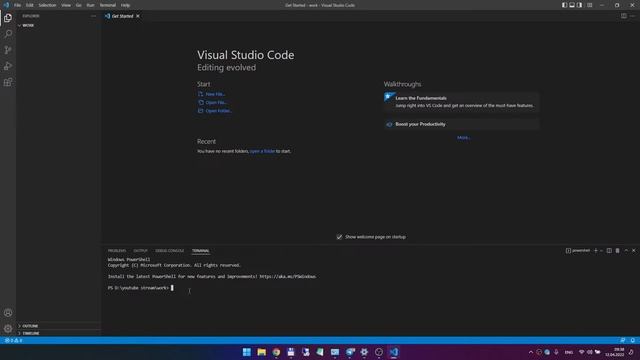
Task: Open the Extensions view
Action: [8, 82]
